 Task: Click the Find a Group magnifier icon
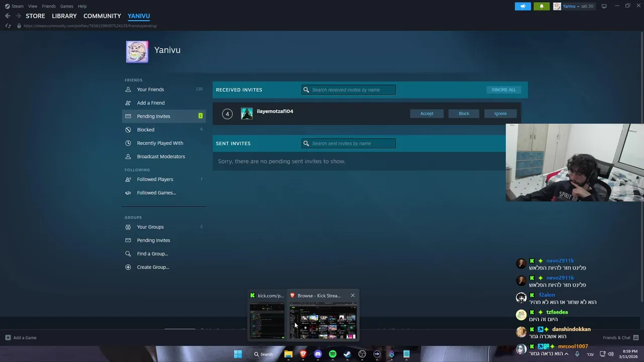click(128, 253)
